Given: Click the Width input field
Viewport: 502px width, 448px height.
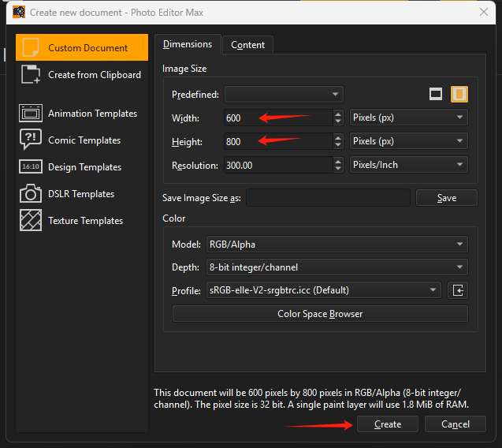Looking at the screenshot, I should [x=278, y=118].
